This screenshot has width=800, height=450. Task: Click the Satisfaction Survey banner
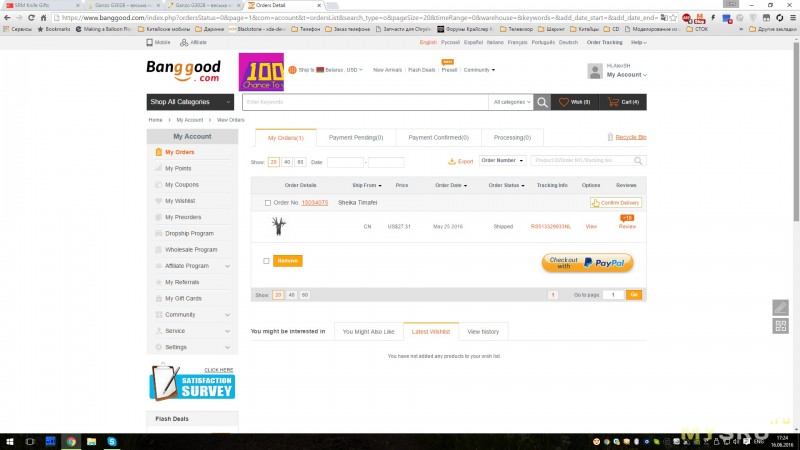click(x=192, y=383)
